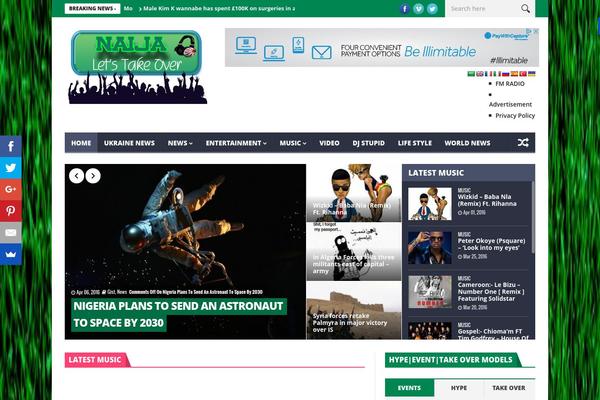Open the Privacy Policy link
Screen dimensions: 600x400
click(515, 116)
